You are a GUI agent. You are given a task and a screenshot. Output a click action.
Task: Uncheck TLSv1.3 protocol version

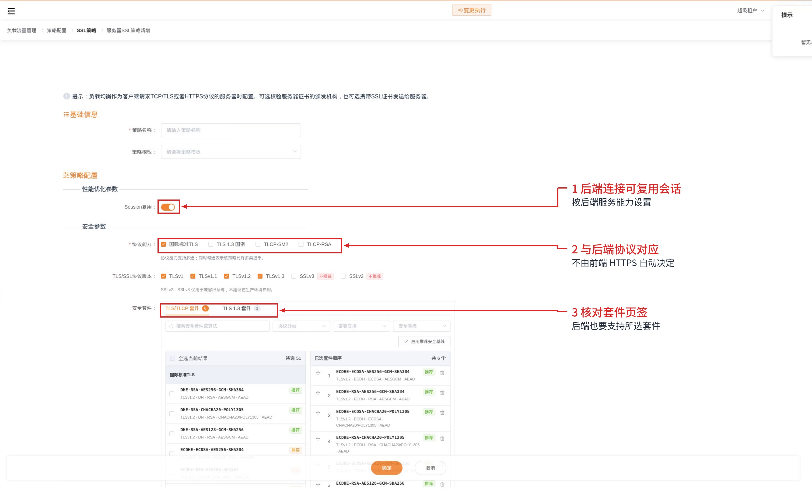click(x=260, y=276)
